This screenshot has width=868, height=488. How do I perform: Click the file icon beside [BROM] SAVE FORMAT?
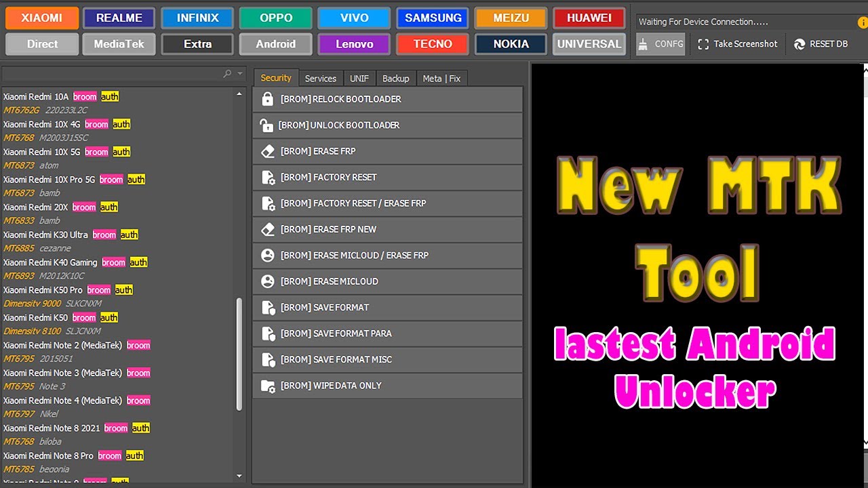[x=268, y=308]
